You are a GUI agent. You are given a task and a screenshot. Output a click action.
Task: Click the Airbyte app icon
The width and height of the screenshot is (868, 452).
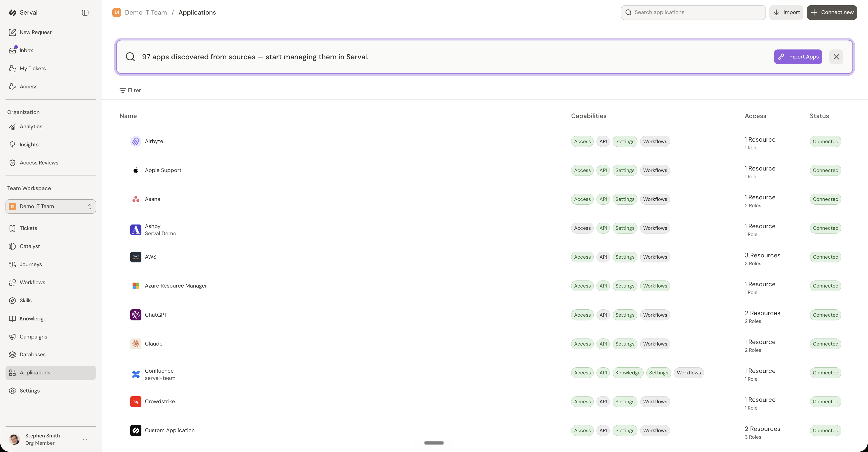coord(136,141)
